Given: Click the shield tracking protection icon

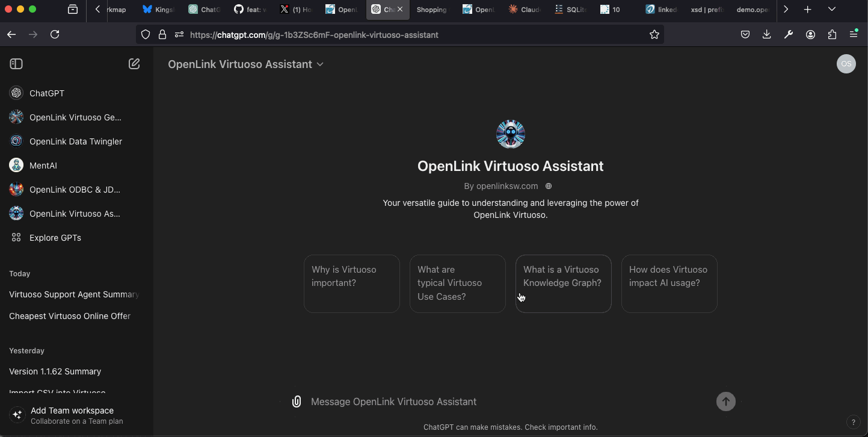Looking at the screenshot, I should click(146, 35).
